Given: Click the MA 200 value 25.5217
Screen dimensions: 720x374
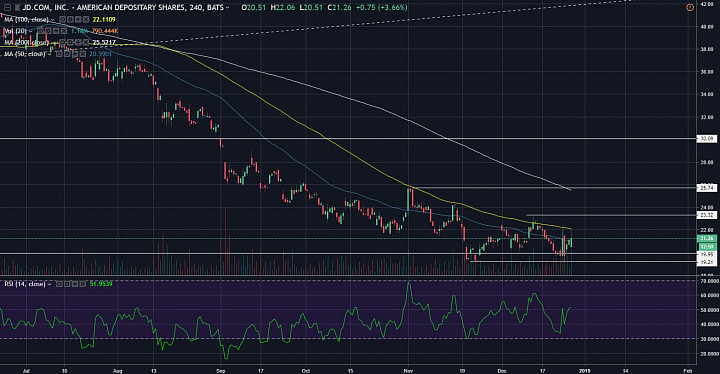Looking at the screenshot, I should tap(104, 43).
